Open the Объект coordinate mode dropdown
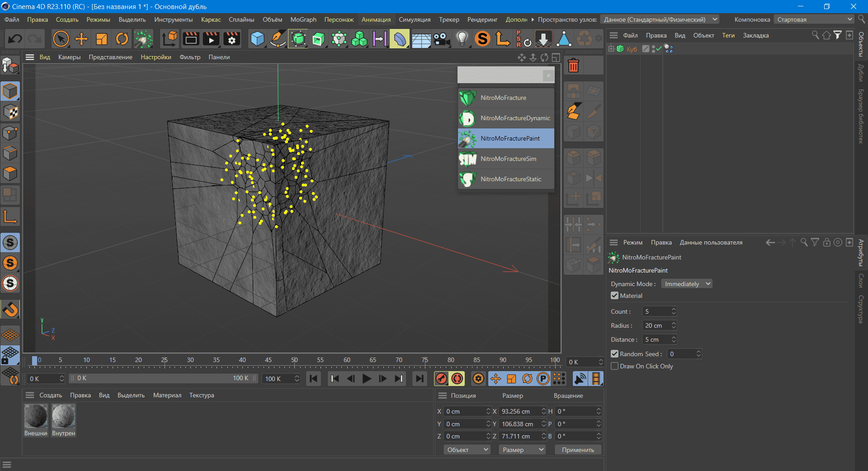868x471 pixels. pyautogui.click(x=467, y=450)
